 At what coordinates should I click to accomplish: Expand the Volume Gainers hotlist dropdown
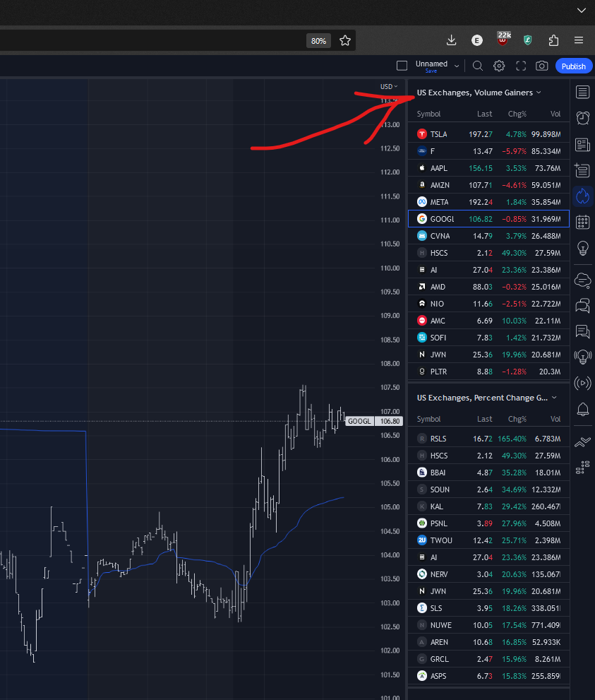click(539, 93)
